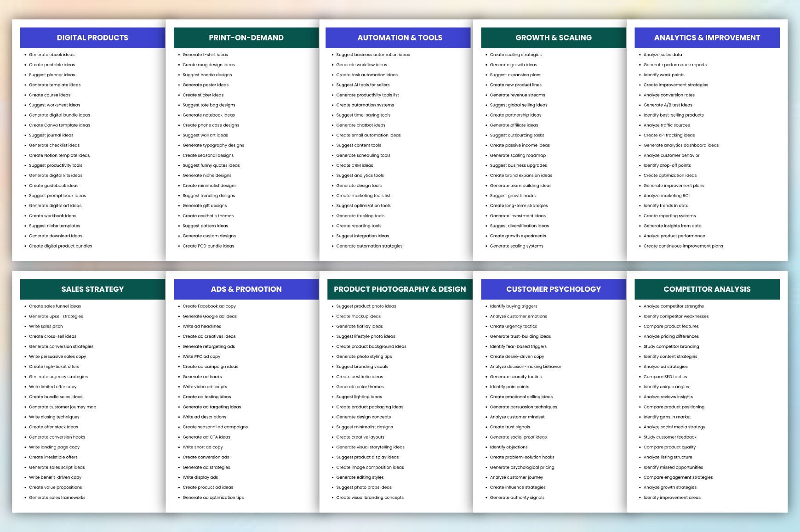
Task: Click 'Suggest business automation ideas'
Action: 373,55
